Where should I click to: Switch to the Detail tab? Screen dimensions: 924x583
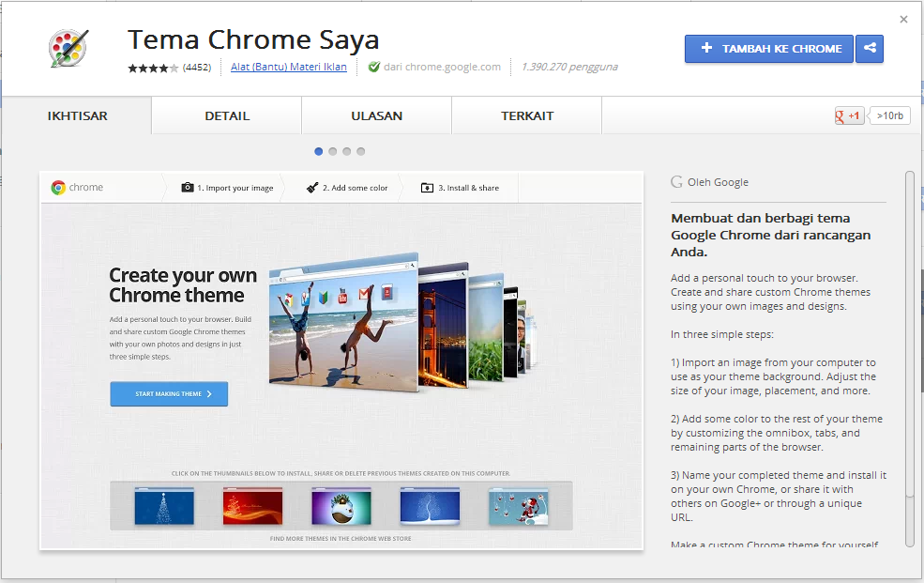[x=227, y=116]
